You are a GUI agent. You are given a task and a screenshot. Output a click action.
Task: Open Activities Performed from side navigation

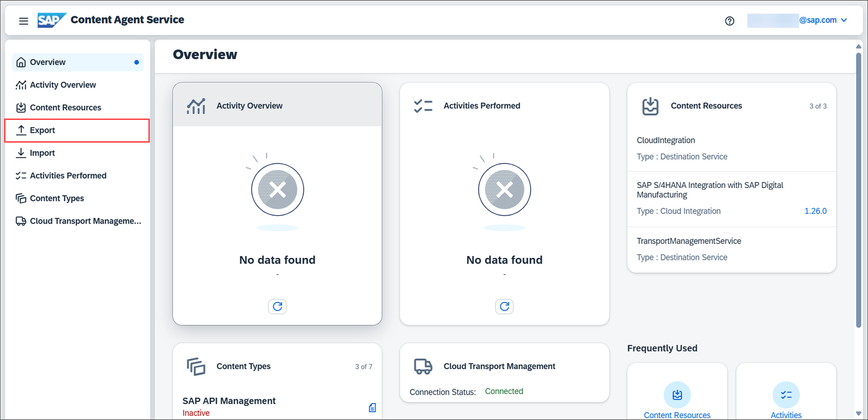[x=78, y=176]
